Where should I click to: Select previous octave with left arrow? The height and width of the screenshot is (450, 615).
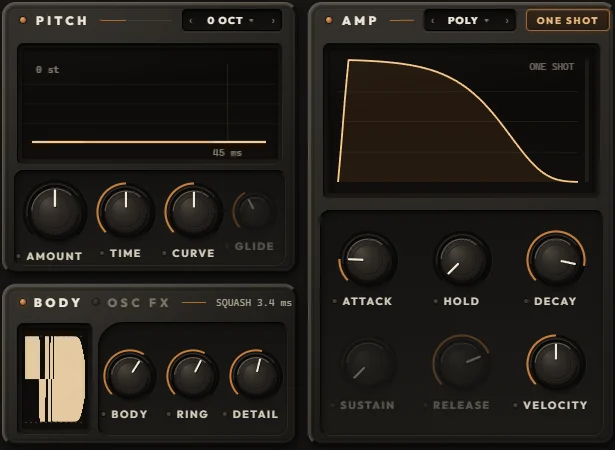[191, 20]
